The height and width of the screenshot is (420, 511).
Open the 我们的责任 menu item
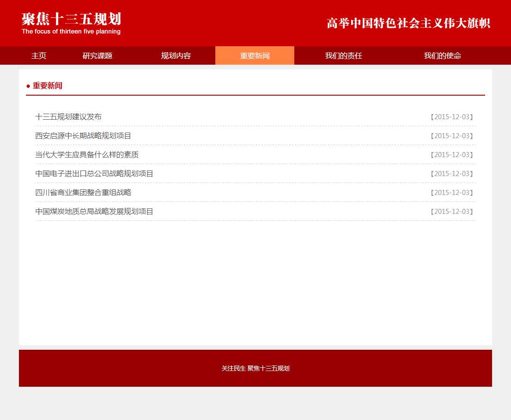[x=343, y=56]
